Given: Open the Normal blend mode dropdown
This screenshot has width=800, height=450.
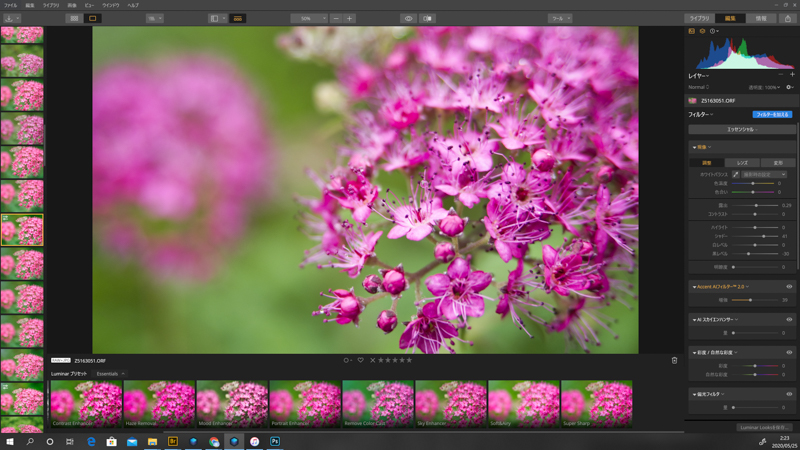Looking at the screenshot, I should point(698,87).
